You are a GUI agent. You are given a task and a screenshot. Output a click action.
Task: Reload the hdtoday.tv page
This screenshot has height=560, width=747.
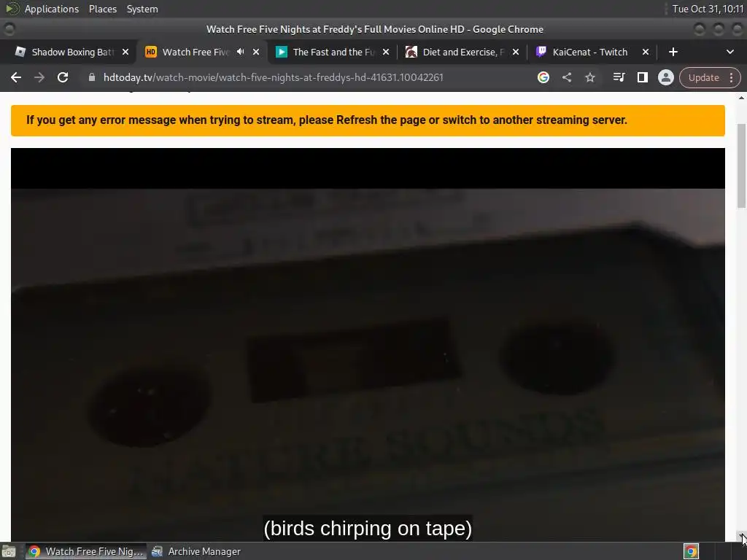63,77
